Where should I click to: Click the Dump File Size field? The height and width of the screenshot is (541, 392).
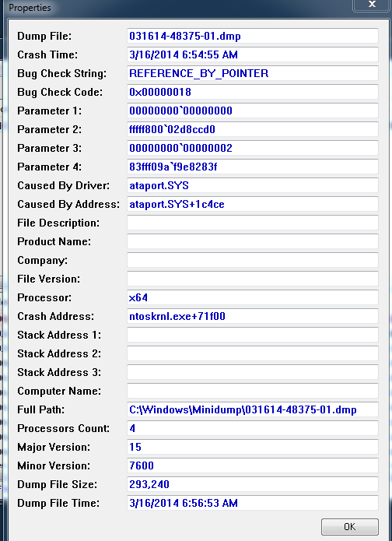[252, 484]
